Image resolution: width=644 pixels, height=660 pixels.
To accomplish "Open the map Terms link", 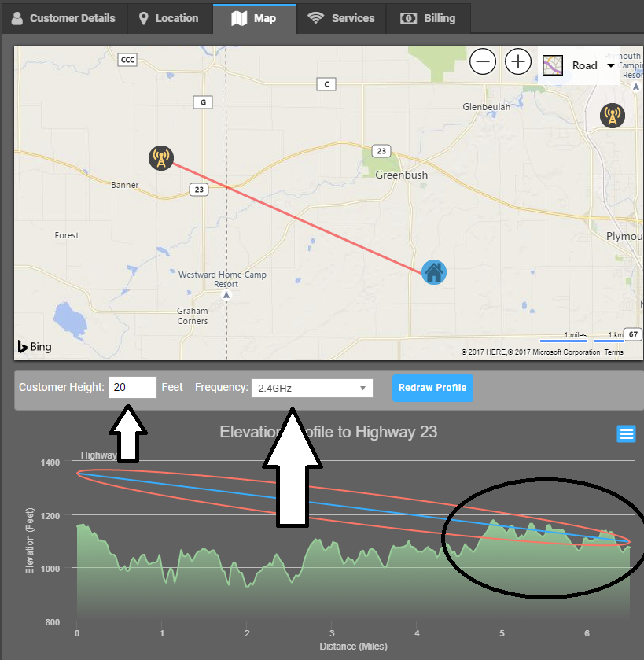I will [613, 352].
